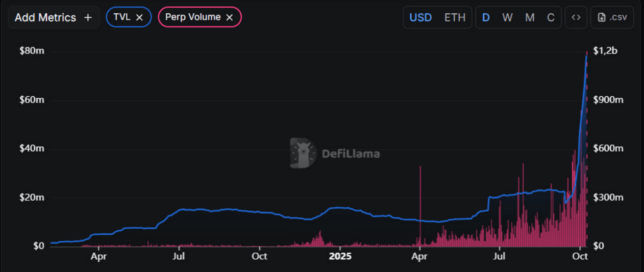The image size is (644, 272).
Task: Download chart data as .csv
Action: pos(612,17)
